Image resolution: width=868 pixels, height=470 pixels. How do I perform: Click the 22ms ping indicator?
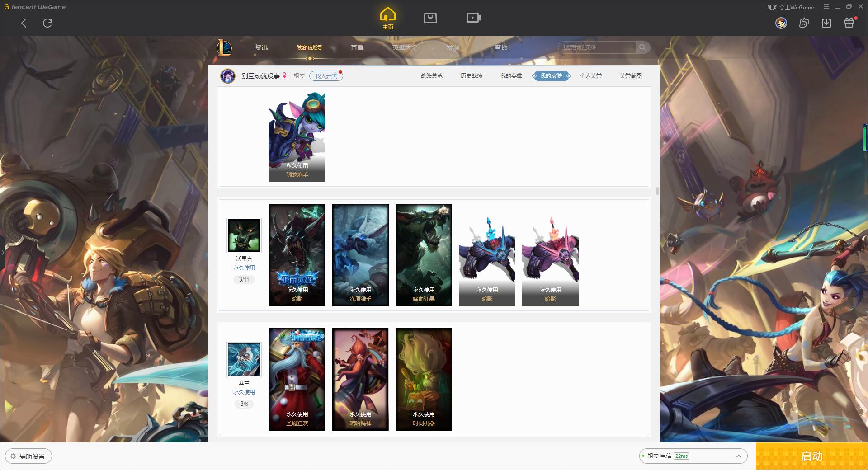681,456
